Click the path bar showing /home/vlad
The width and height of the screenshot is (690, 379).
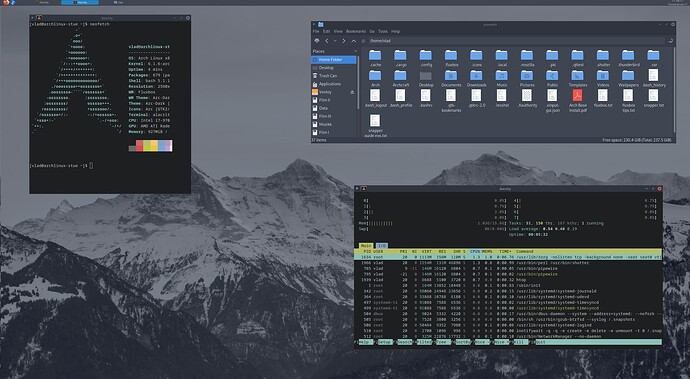[x=516, y=41]
